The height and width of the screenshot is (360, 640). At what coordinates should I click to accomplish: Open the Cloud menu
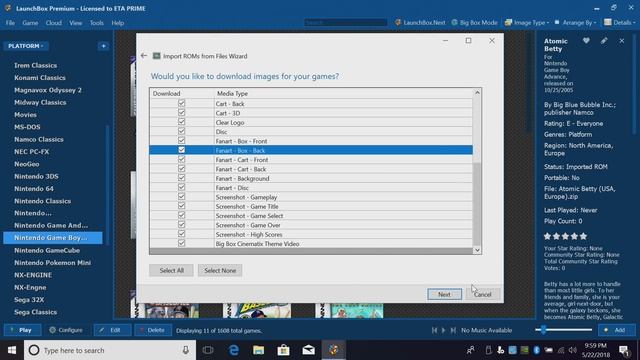[x=53, y=23]
